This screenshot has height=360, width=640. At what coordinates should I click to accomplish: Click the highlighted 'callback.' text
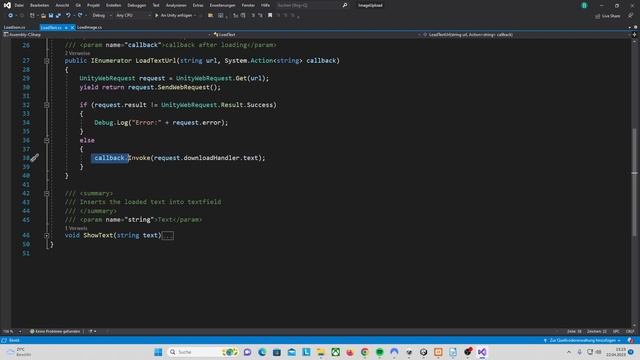tap(110, 158)
